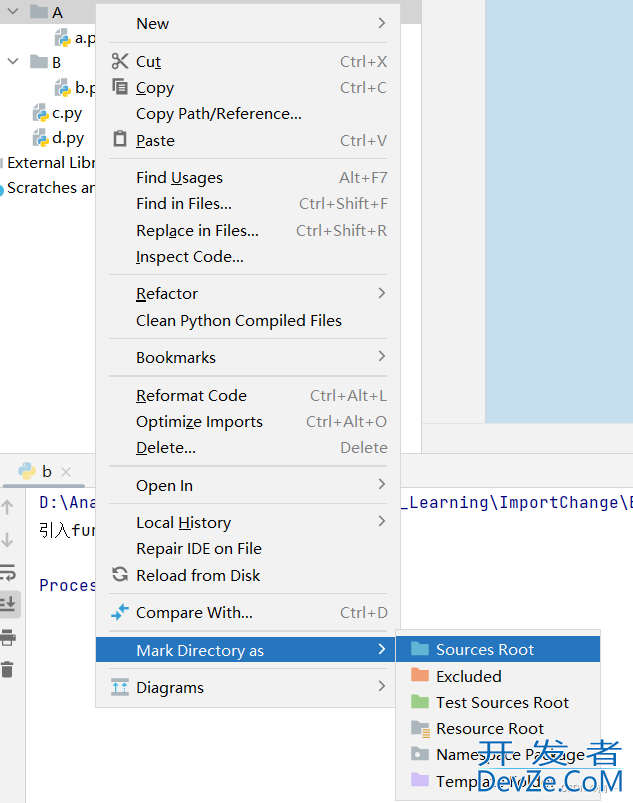Expand the Open In submenu arrow
The image size is (633, 803).
(382, 484)
